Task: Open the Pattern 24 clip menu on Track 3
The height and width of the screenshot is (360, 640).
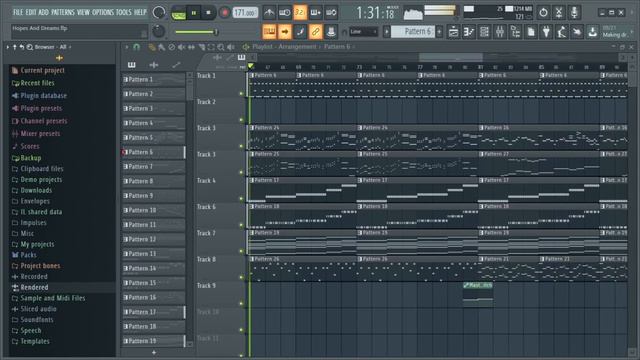Action: [x=252, y=128]
